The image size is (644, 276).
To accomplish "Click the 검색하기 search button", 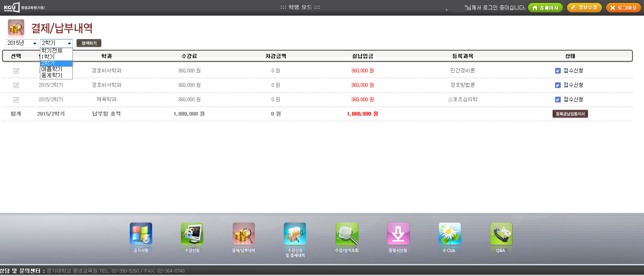I will [89, 43].
